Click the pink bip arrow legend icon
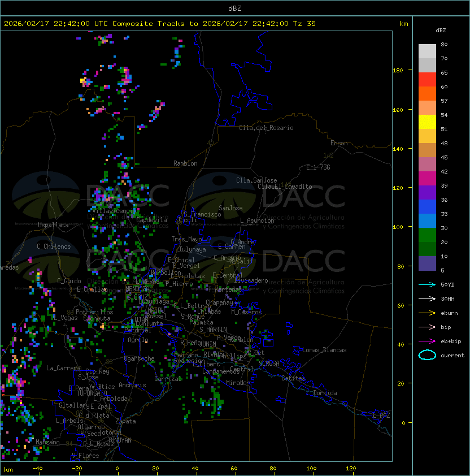Image resolution: width=470 pixels, height=476 pixels. (427, 327)
